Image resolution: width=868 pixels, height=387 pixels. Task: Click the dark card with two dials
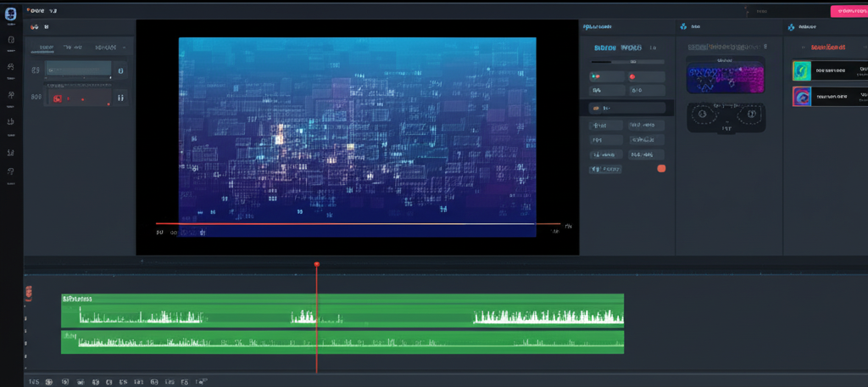726,117
